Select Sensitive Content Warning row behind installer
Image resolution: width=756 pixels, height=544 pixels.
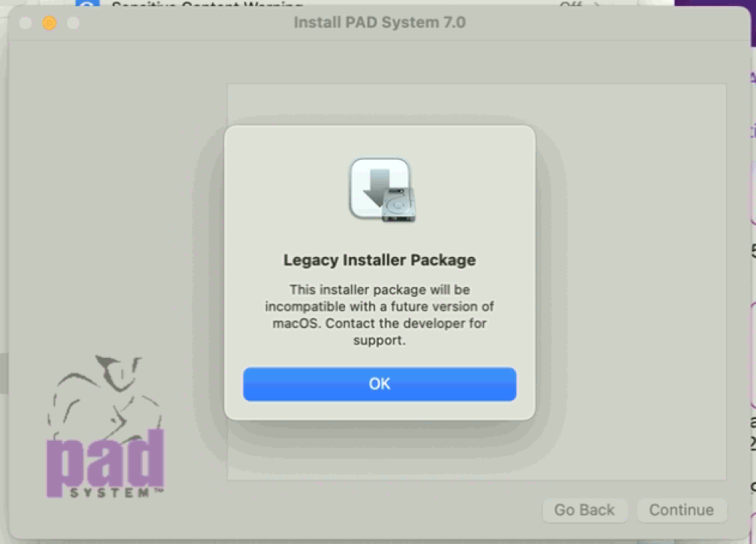tap(338, 4)
